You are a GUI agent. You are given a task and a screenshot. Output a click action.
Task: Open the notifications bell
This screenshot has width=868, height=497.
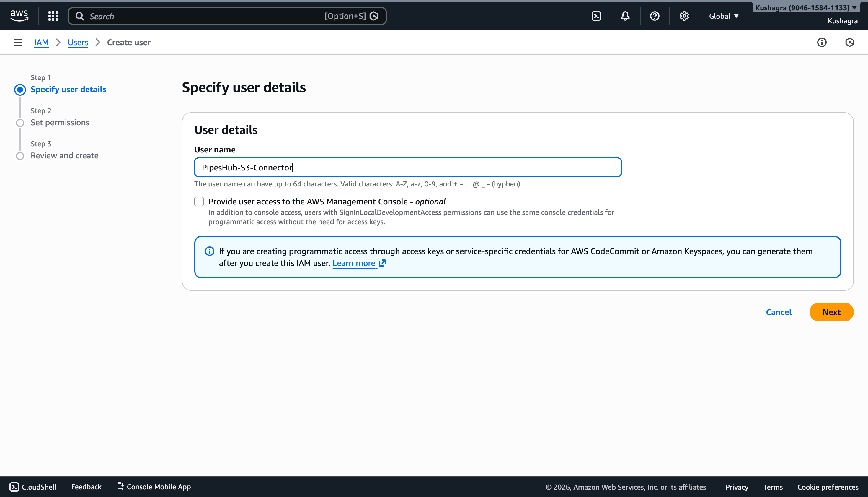pyautogui.click(x=625, y=16)
